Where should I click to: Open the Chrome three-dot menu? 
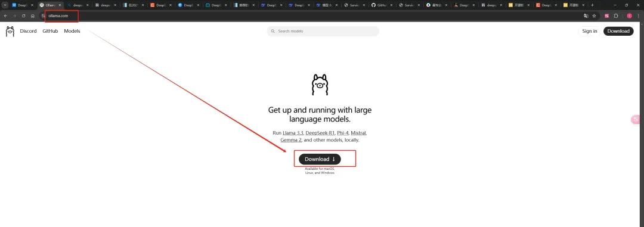click(638, 15)
